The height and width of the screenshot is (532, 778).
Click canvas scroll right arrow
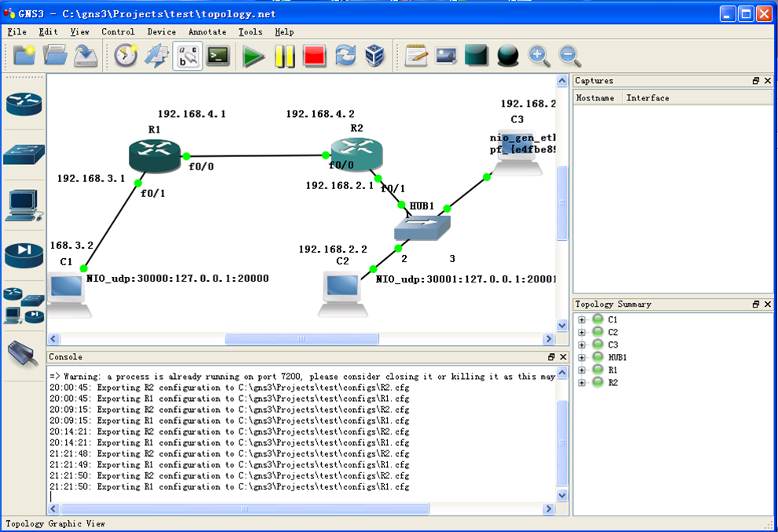pos(548,339)
